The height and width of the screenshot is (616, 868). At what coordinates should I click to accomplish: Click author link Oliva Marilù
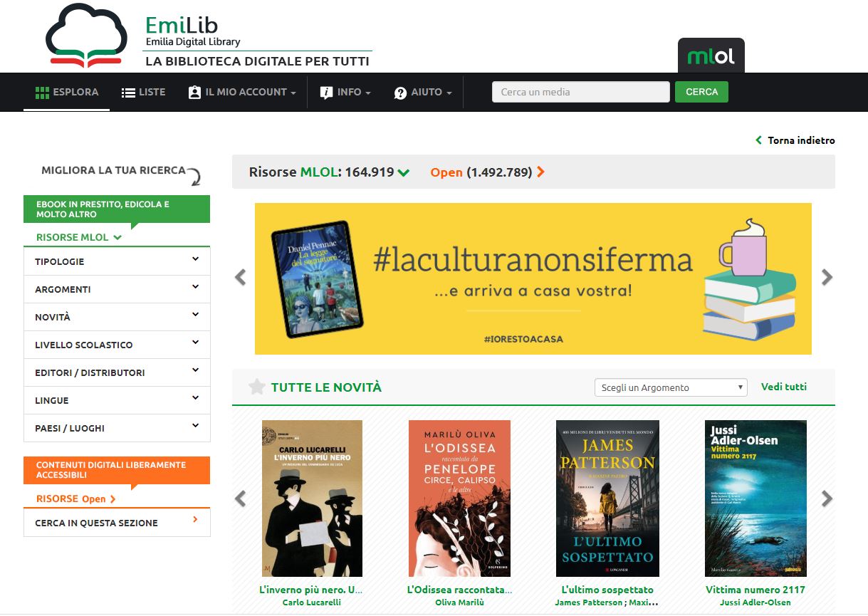pos(459,602)
